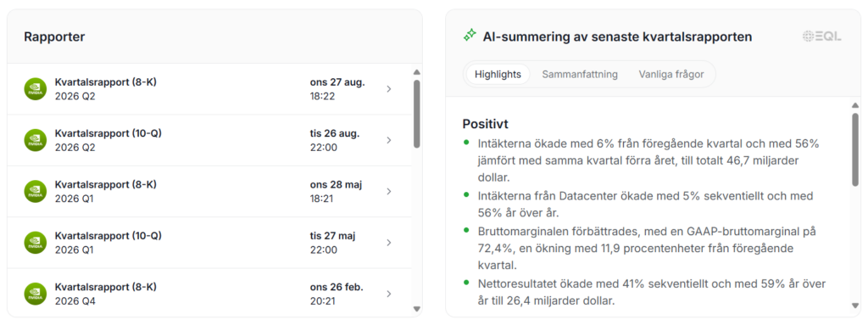868x331 pixels.
Task: Click the AI summary scrollbar up arrow
Action: [x=855, y=105]
